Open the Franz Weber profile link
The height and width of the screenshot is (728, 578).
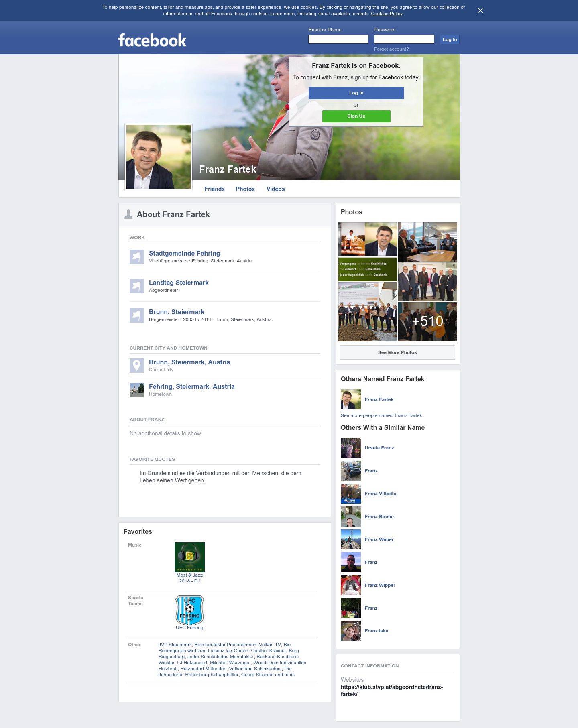pyautogui.click(x=379, y=539)
